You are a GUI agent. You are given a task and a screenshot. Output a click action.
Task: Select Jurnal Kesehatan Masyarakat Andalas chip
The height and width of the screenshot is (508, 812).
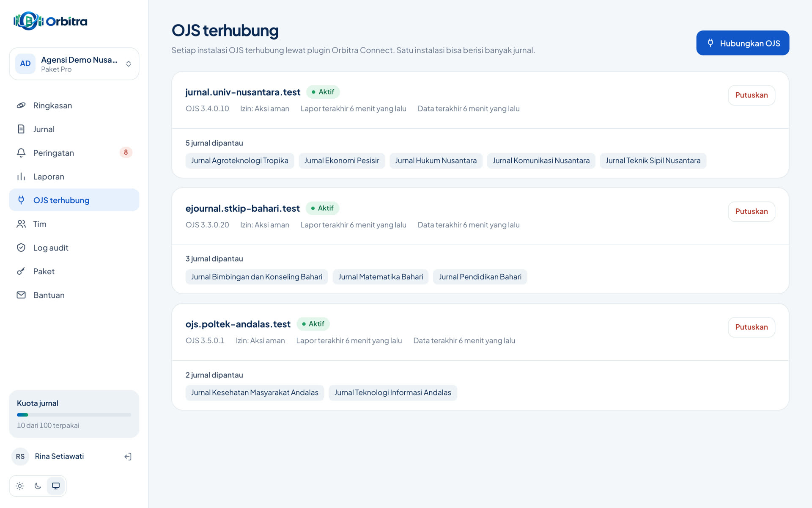click(x=255, y=393)
